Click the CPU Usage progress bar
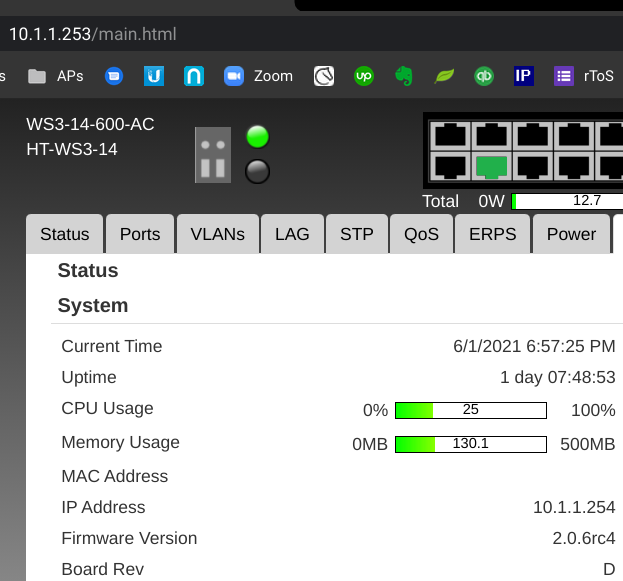Image resolution: width=623 pixels, height=581 pixels. [471, 410]
